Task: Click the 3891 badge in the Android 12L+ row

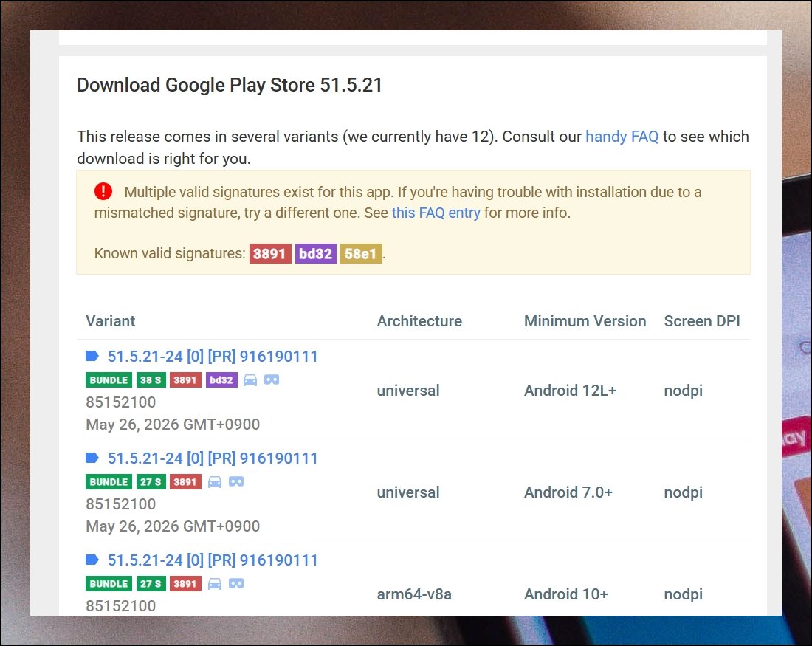Action: 185,380
